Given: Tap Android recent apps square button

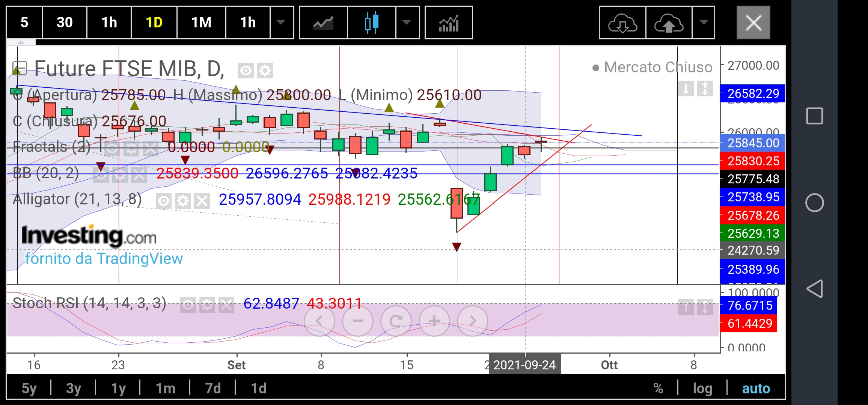Looking at the screenshot, I should pyautogui.click(x=814, y=116).
